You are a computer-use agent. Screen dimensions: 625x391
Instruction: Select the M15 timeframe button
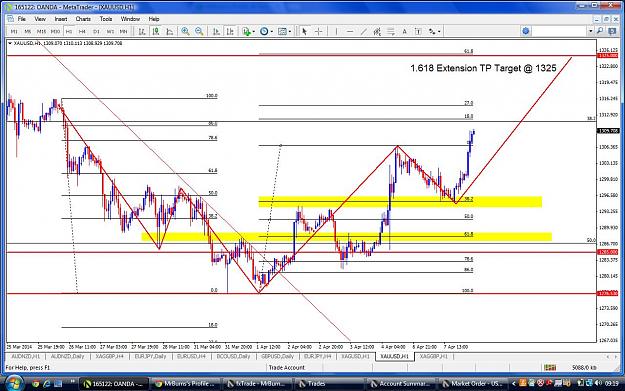[41, 31]
